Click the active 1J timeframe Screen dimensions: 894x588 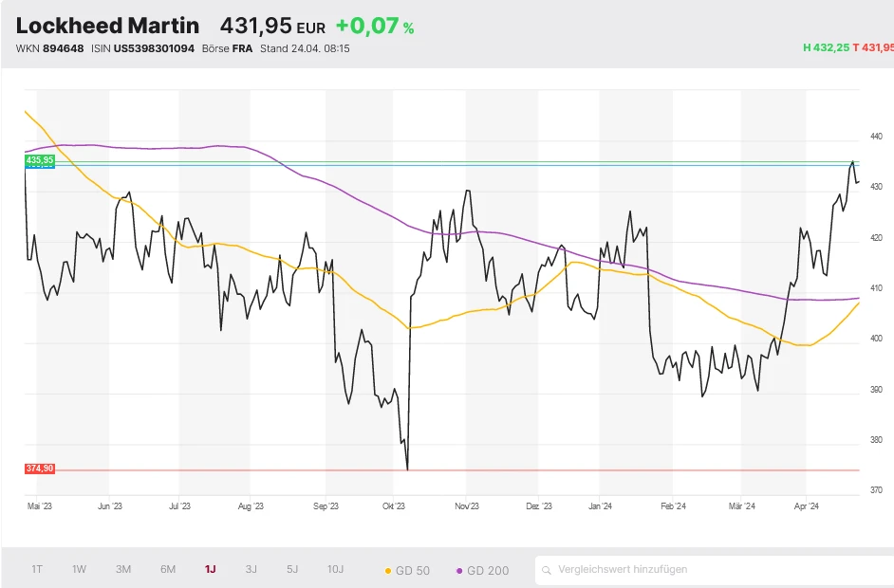point(210,569)
